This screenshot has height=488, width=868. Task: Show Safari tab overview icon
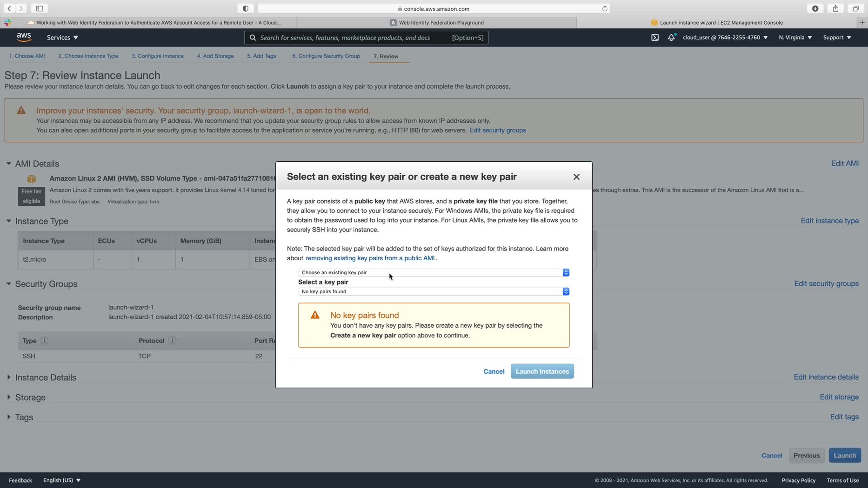(855, 8)
